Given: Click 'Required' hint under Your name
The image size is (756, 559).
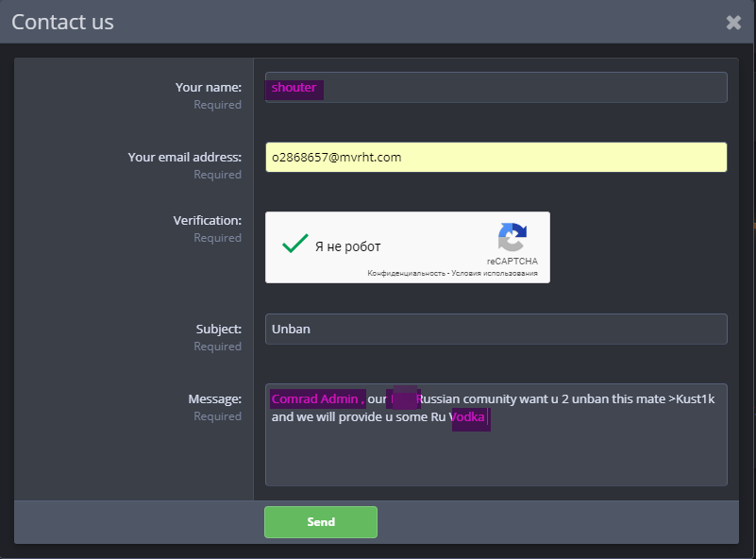Looking at the screenshot, I should pos(217,105).
